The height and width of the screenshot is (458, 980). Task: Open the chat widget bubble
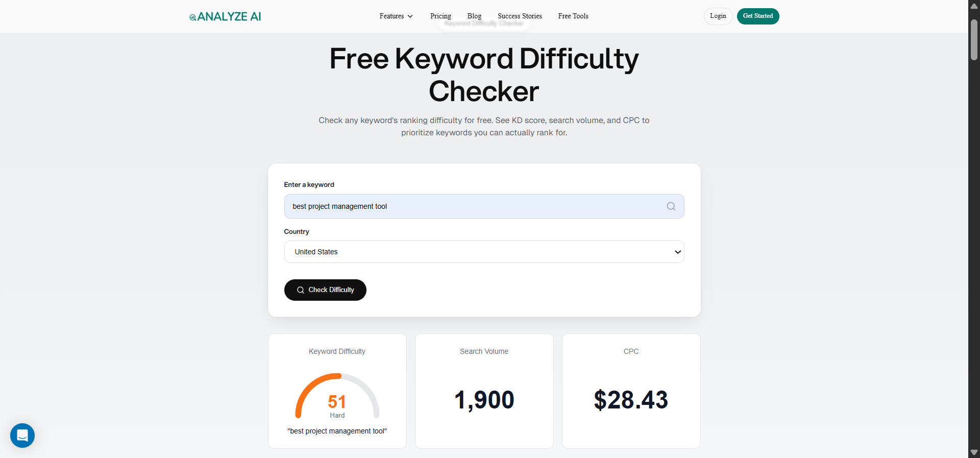pos(22,436)
